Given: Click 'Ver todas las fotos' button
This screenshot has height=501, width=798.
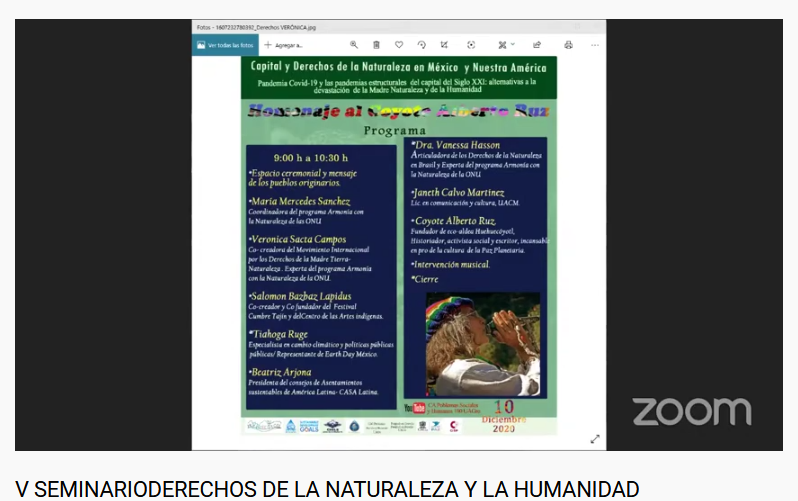Looking at the screenshot, I should [x=225, y=45].
